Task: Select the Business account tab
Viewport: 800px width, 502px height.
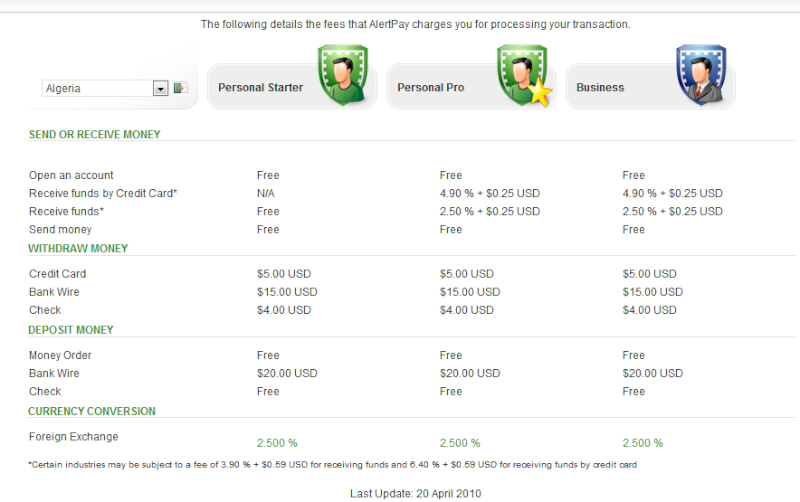Action: click(x=650, y=87)
